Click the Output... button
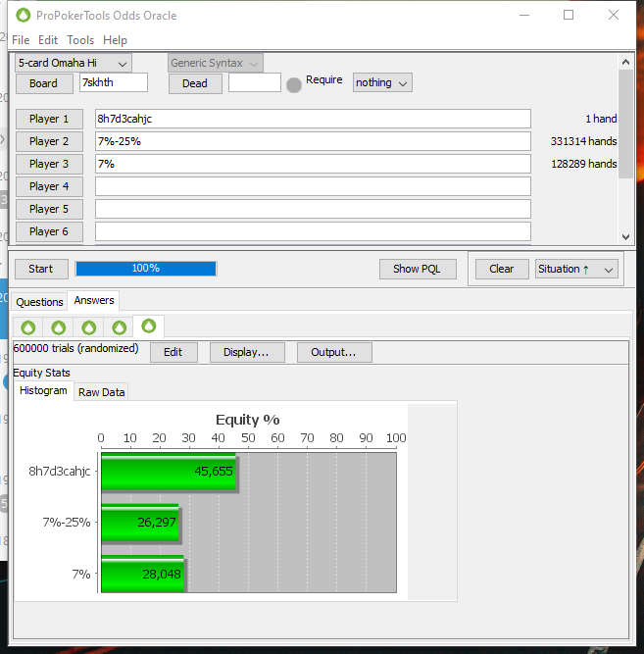Image resolution: width=644 pixels, height=654 pixels. click(x=334, y=352)
